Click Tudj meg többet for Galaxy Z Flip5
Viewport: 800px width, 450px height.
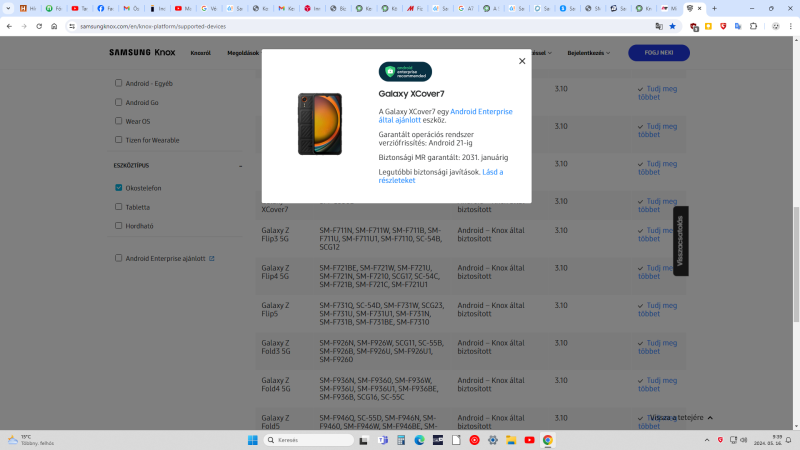click(657, 310)
